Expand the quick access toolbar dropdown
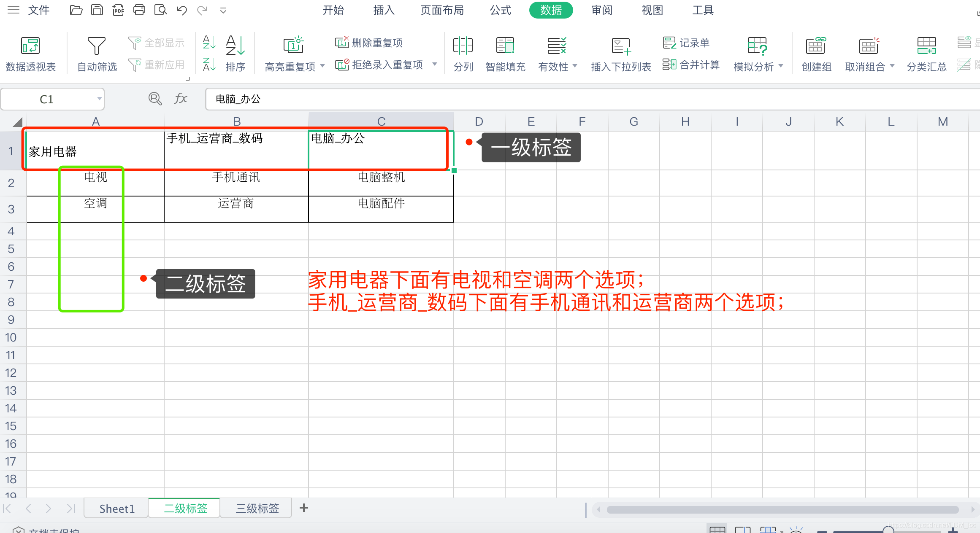The width and height of the screenshot is (980, 533). [223, 11]
